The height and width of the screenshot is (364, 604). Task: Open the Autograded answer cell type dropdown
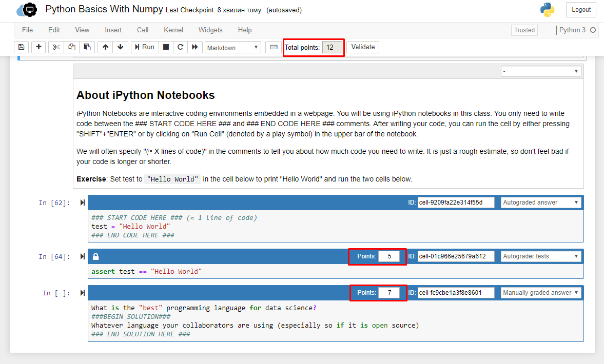point(541,203)
